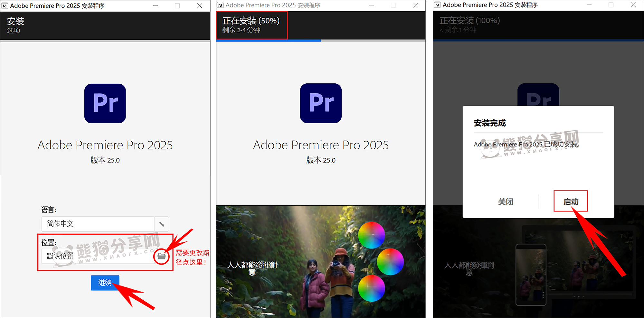Viewport: 644px width, 318px height.
Task: Click the 语言: label
Action: pyautogui.click(x=49, y=210)
